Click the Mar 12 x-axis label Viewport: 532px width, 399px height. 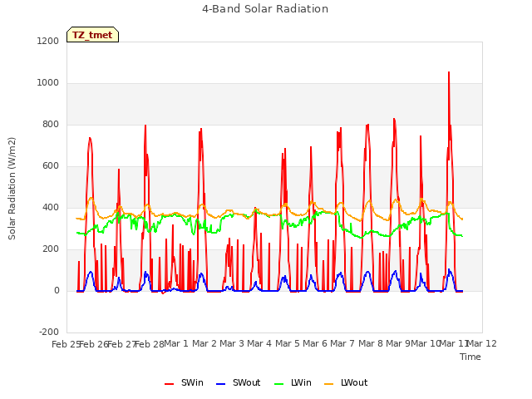click(x=482, y=343)
